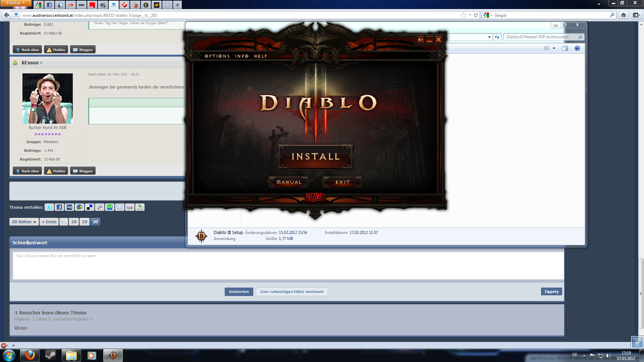
Task: Open the HELP menu in Diablo installer
Action: 261,56
